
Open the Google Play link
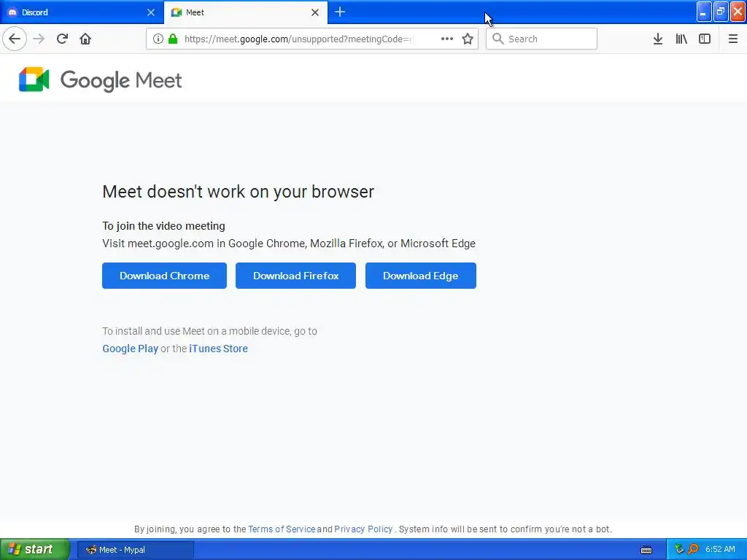coord(130,349)
